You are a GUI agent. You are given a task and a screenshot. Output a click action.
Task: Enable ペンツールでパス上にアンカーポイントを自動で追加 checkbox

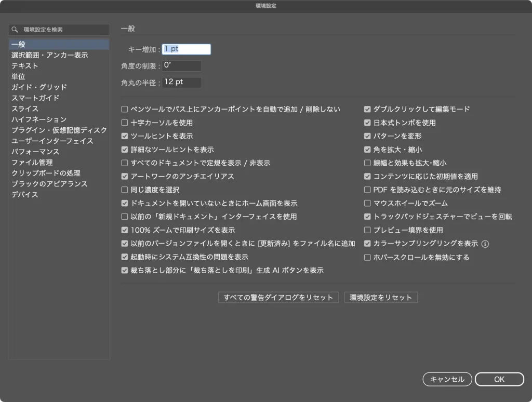pyautogui.click(x=125, y=109)
